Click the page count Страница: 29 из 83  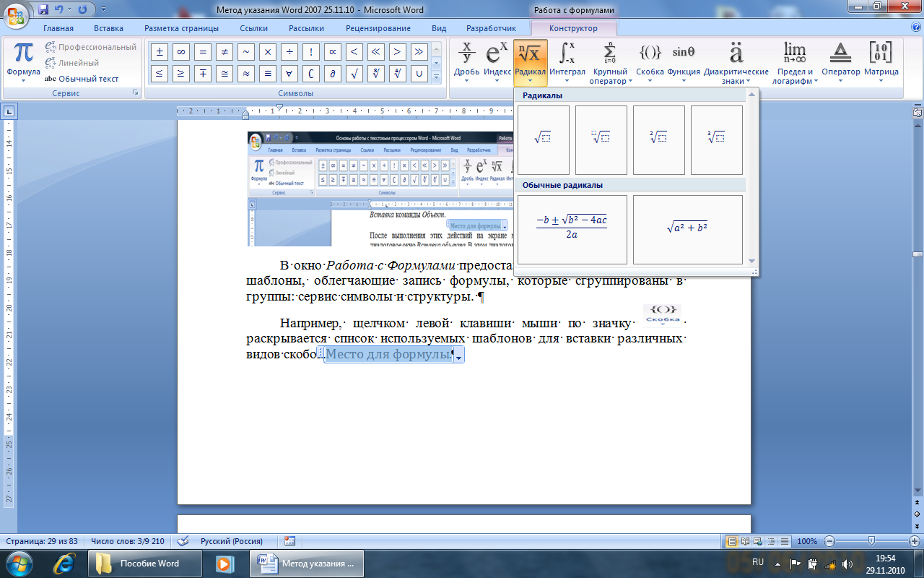coord(42,541)
